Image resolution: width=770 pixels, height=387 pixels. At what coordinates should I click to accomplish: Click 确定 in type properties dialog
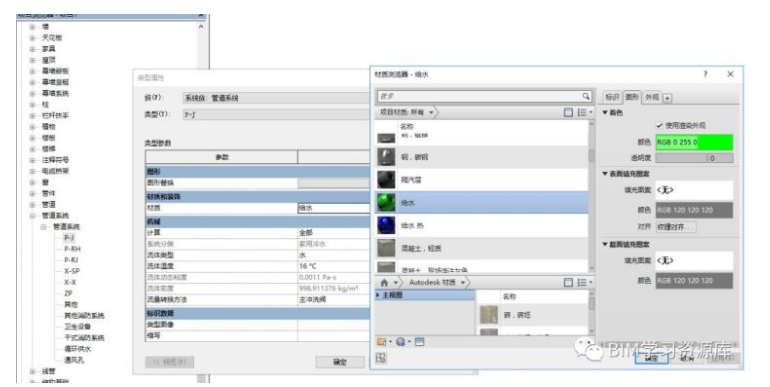[x=340, y=362]
